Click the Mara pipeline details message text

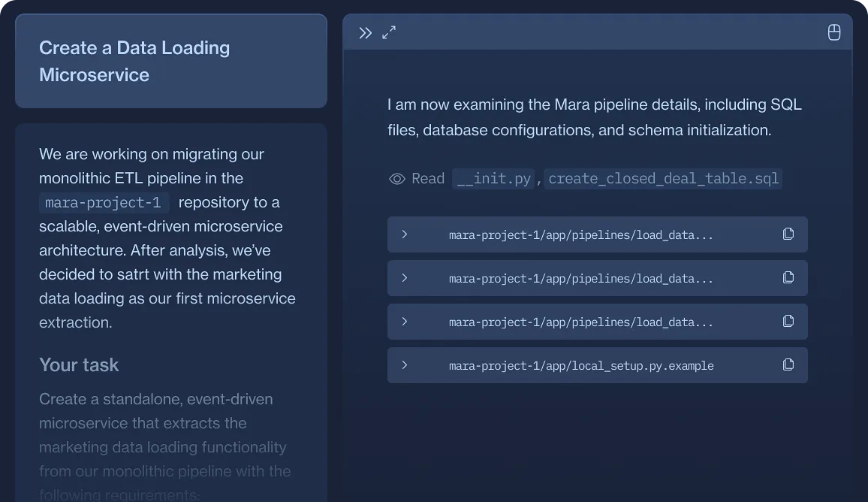594,117
